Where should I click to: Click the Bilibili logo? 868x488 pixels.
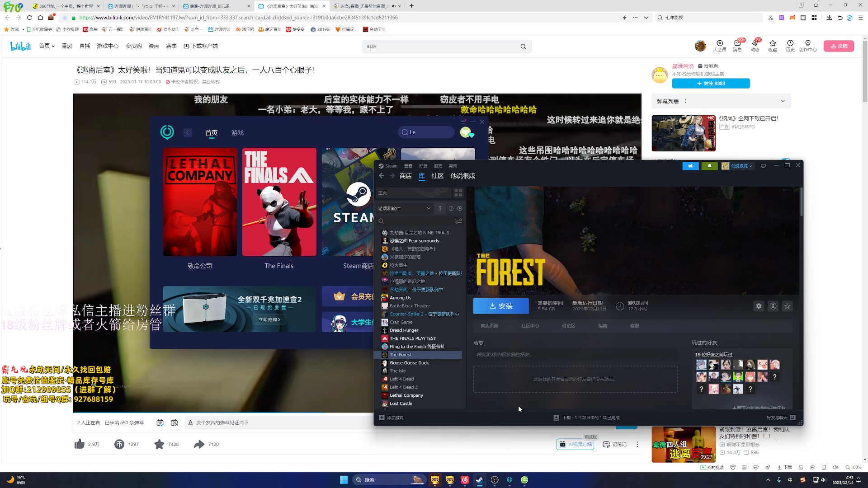pos(20,46)
